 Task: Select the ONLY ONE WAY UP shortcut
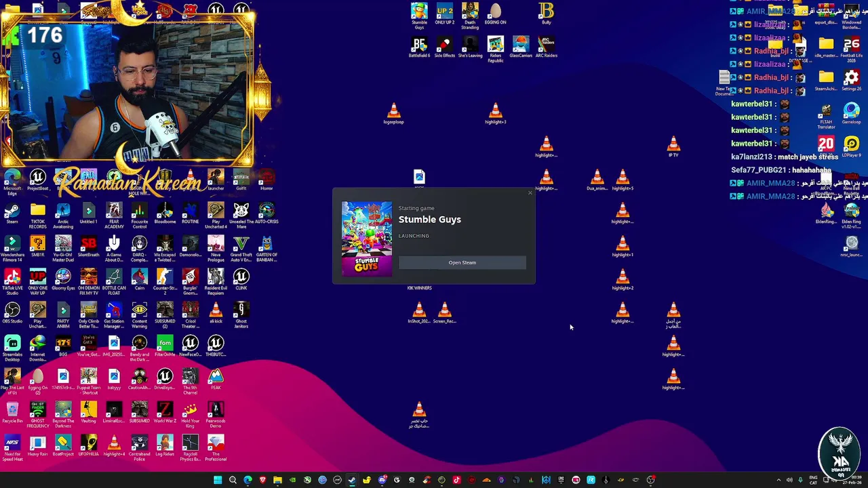click(37, 282)
